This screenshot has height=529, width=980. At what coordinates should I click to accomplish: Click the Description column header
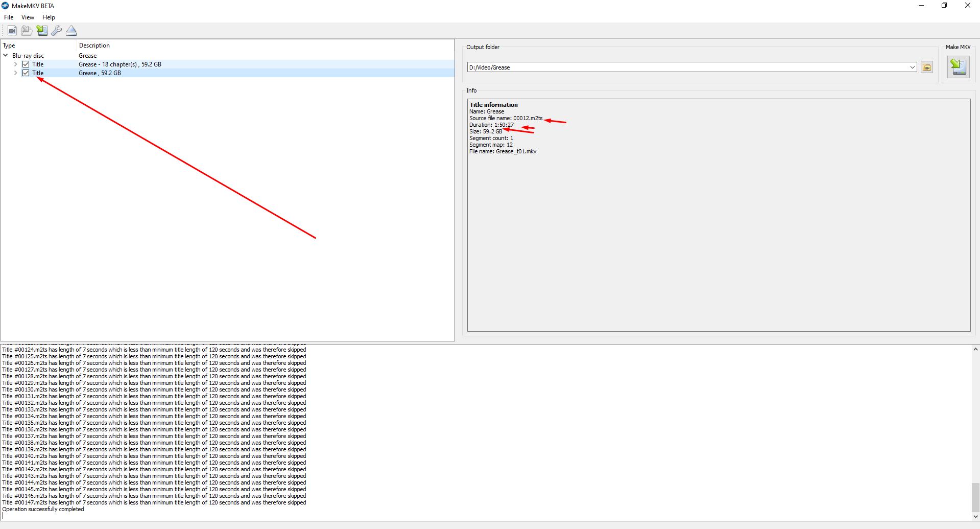(265, 45)
